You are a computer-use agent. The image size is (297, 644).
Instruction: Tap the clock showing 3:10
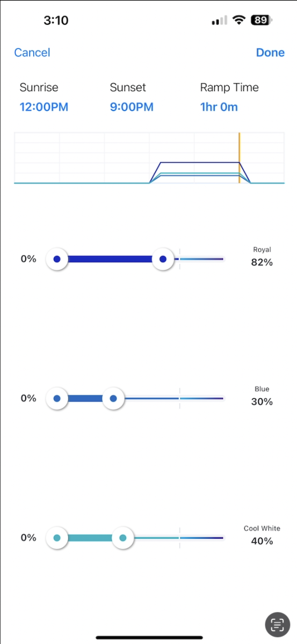pos(56,20)
